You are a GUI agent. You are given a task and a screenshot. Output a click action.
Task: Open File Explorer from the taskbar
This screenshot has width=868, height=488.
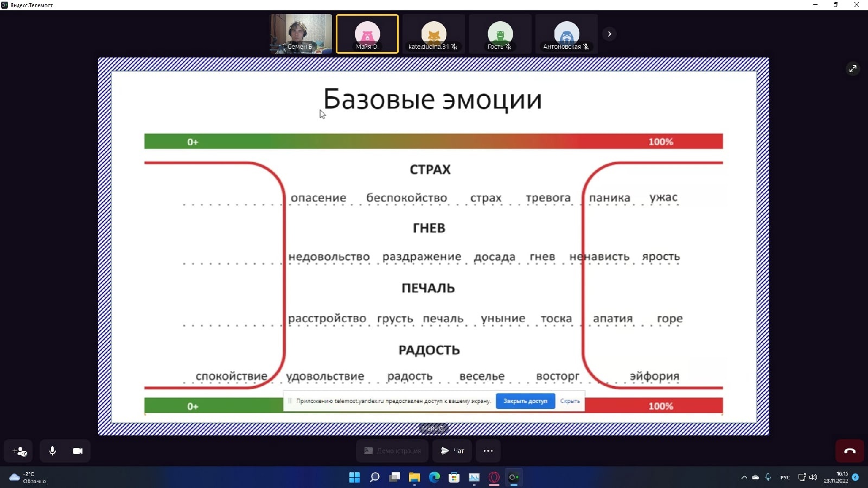click(414, 477)
